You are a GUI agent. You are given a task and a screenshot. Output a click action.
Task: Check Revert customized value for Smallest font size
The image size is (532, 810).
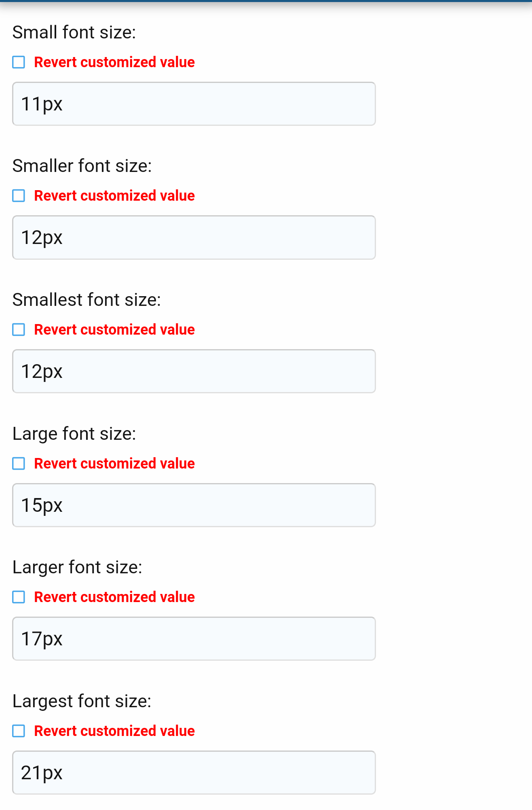18,330
